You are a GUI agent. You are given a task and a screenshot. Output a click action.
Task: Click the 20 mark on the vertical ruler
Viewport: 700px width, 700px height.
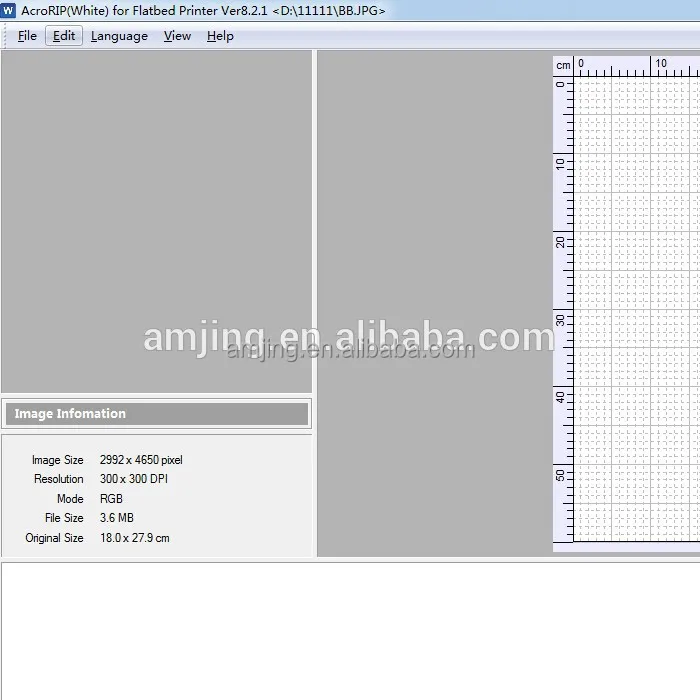click(560, 242)
